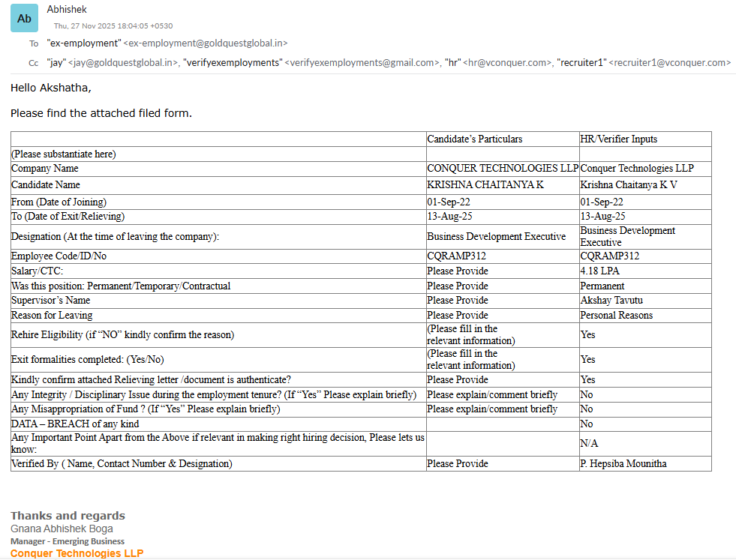
Task: Select supervisor name Akshay Tavutu cell
Action: 611,301
